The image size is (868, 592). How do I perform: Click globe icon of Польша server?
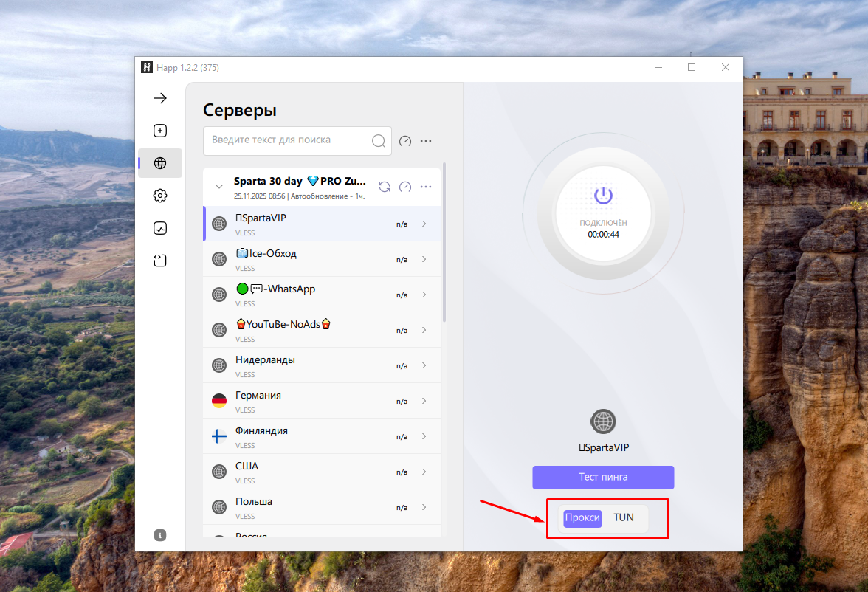coord(219,507)
